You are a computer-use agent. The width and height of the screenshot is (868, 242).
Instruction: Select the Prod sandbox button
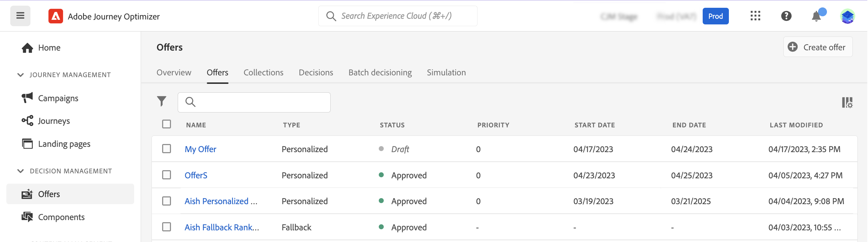[x=715, y=16]
